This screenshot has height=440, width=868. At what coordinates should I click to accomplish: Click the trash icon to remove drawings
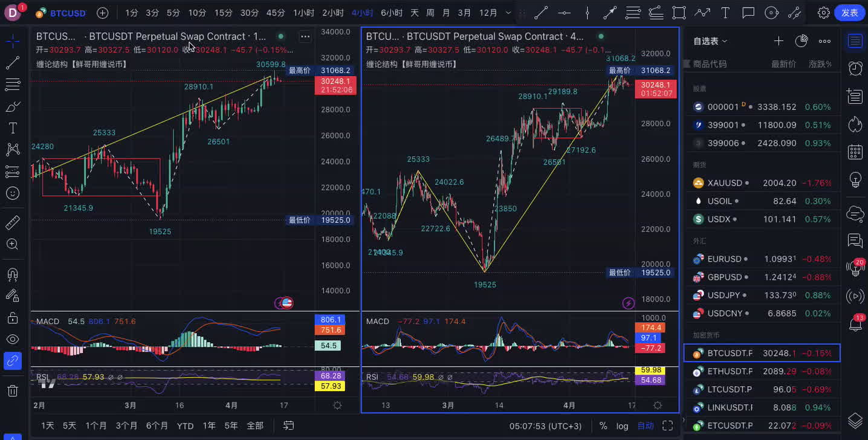click(12, 390)
